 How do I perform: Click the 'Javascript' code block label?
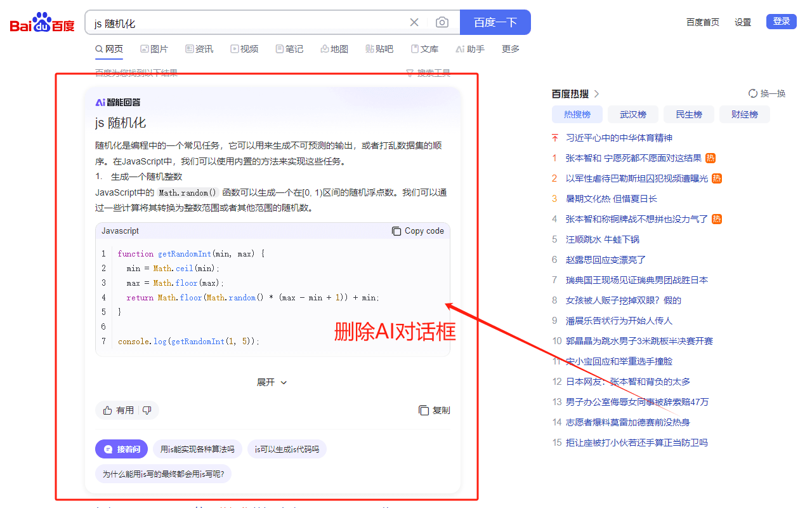point(121,231)
